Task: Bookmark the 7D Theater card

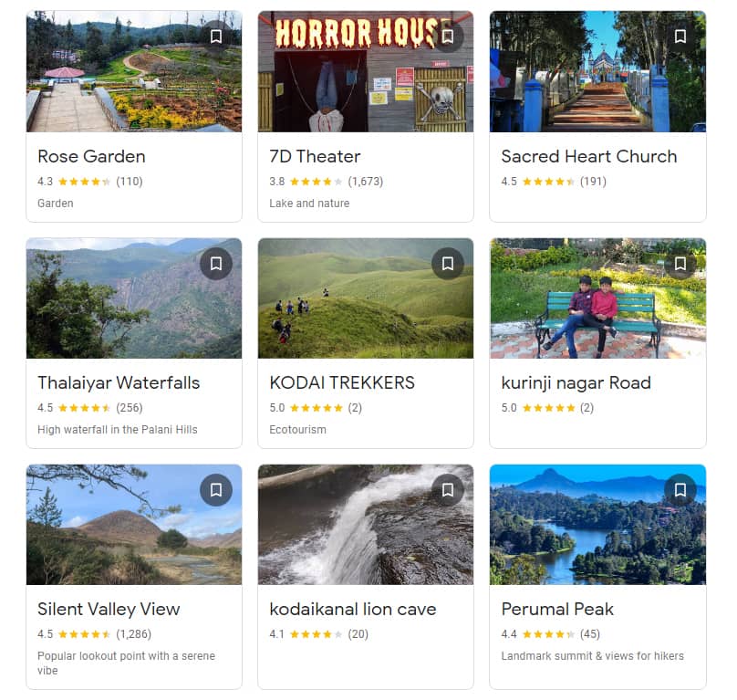Action: coord(448,37)
